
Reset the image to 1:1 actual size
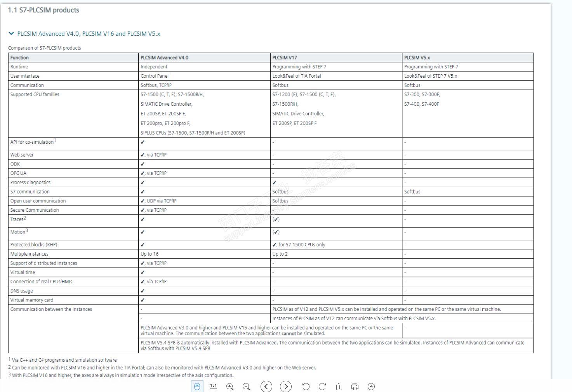pos(214,386)
